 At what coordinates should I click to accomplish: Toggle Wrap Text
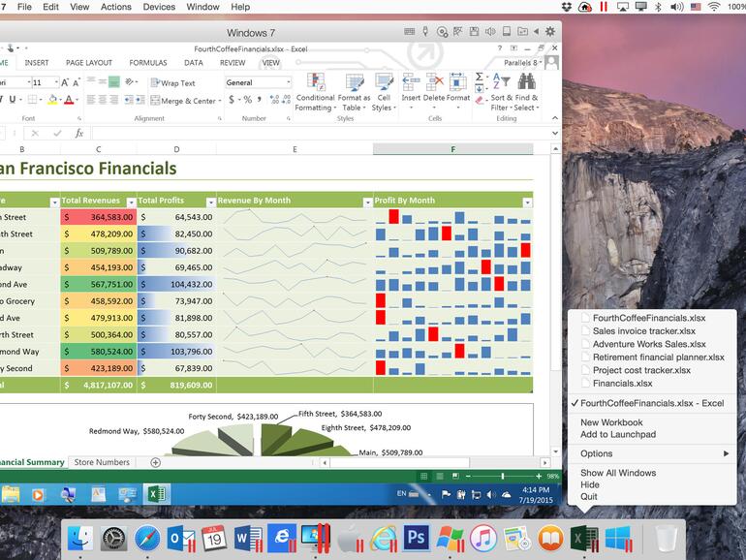[173, 82]
